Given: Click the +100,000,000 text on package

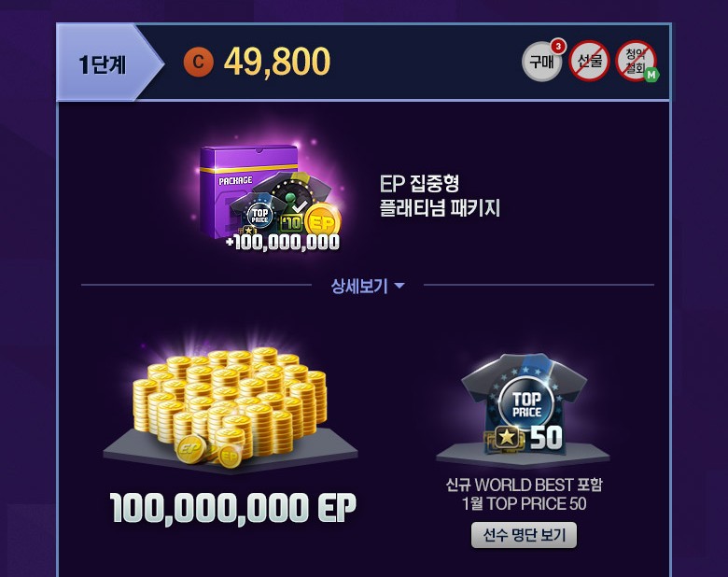Looking at the screenshot, I should 282,243.
